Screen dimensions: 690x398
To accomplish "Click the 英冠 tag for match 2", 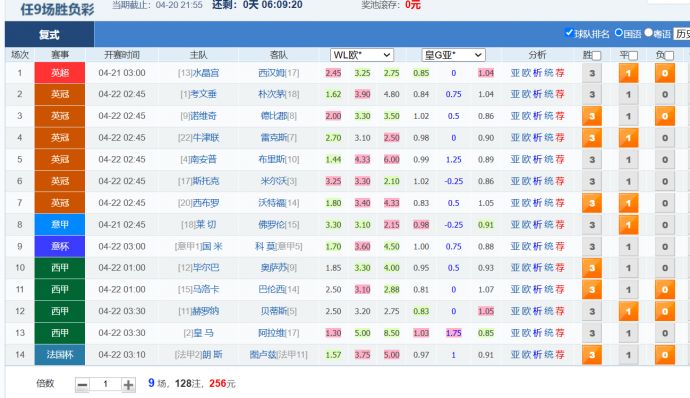I will [60, 94].
